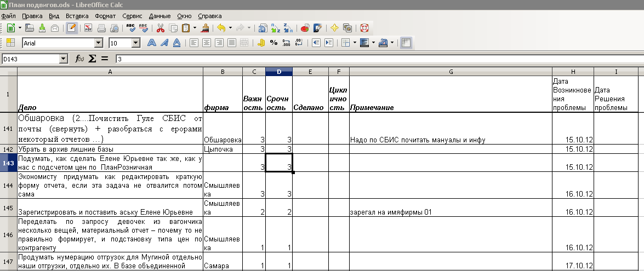This screenshot has height=271, width=644.
Task: Open the Gallery
Action: click(347, 28)
